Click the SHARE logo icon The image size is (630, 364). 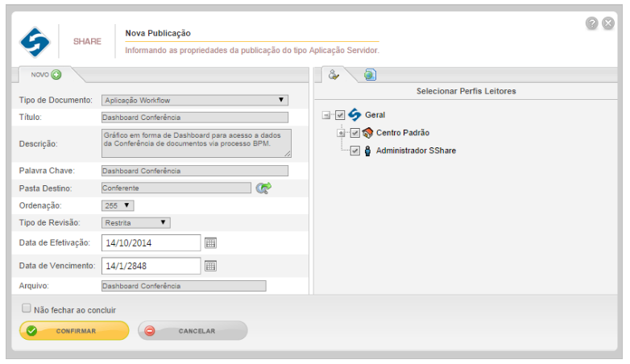35,42
